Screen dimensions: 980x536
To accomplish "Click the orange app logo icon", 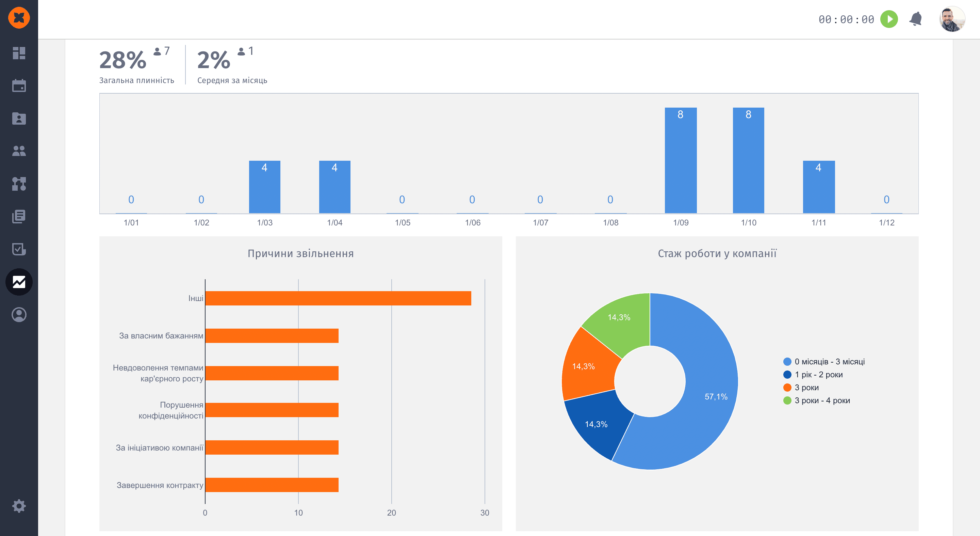I will (x=19, y=17).
